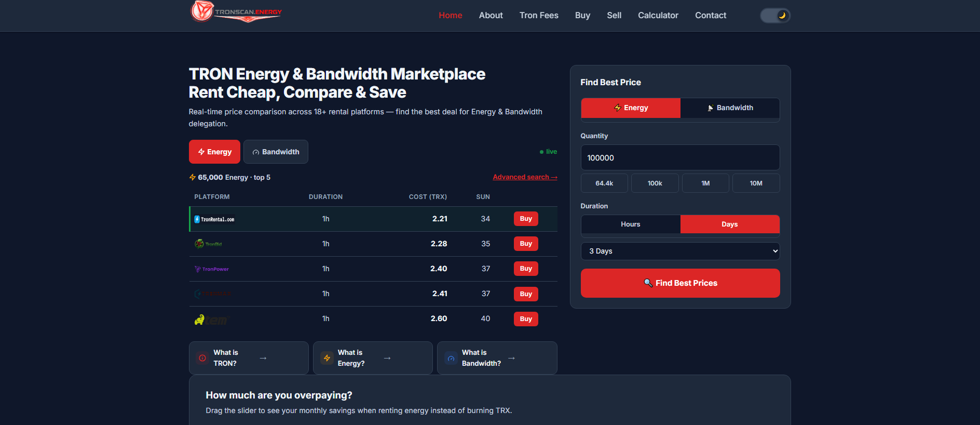Click the gauge icon beside What is Bandwidth?
The height and width of the screenshot is (425, 980).
[x=451, y=358]
